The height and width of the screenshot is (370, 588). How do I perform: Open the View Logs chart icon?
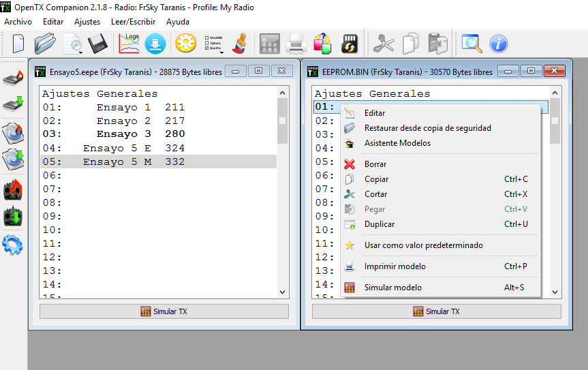129,44
